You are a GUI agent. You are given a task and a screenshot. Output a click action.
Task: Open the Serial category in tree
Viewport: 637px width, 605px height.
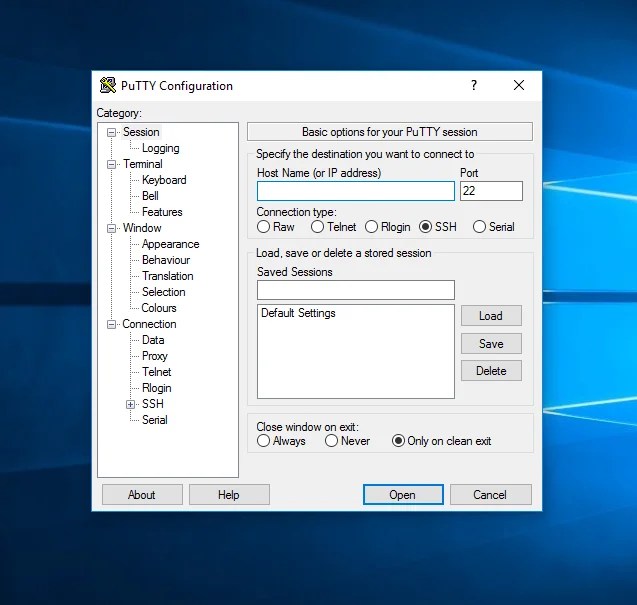(154, 420)
